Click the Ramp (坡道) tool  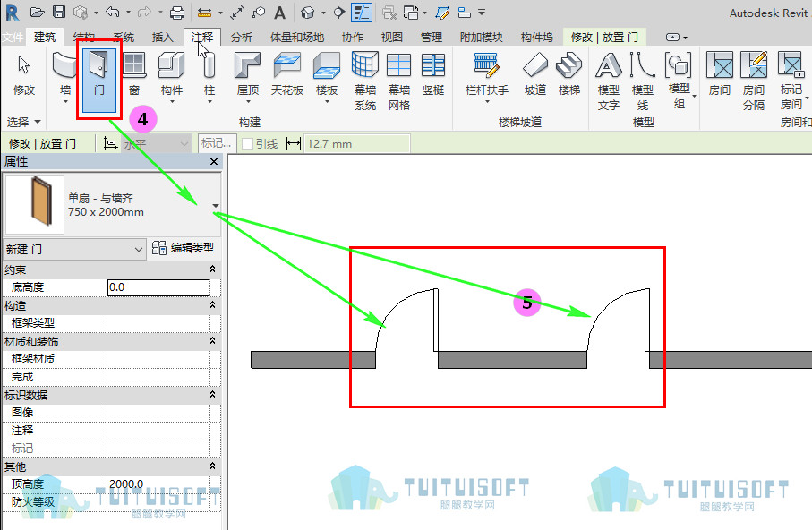[x=535, y=74]
